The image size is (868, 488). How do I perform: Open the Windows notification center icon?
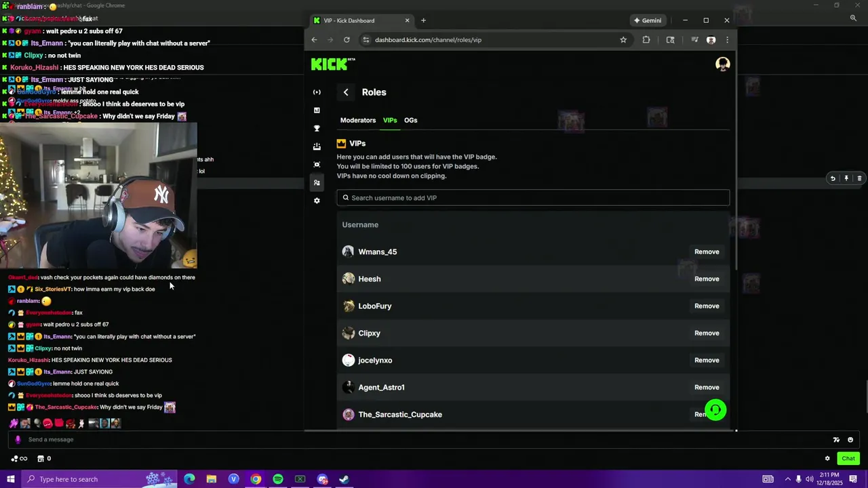(854, 479)
